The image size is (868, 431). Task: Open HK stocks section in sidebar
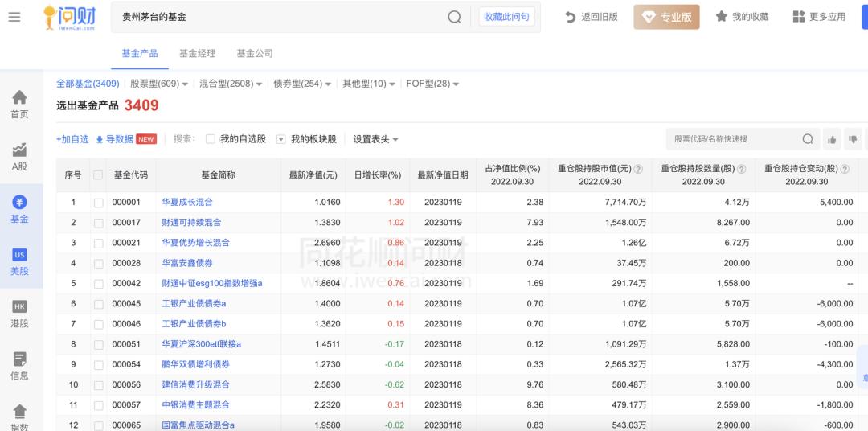pyautogui.click(x=19, y=314)
